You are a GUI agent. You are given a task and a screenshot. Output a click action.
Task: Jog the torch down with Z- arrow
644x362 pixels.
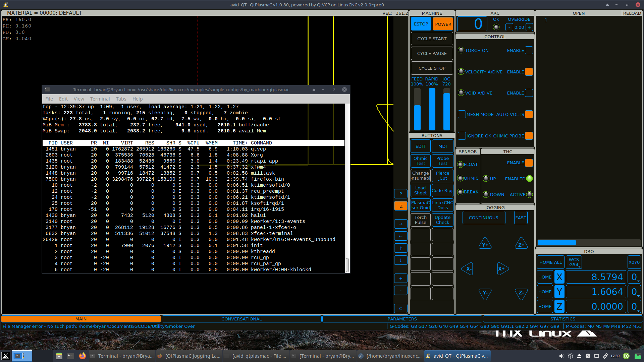coord(521,294)
